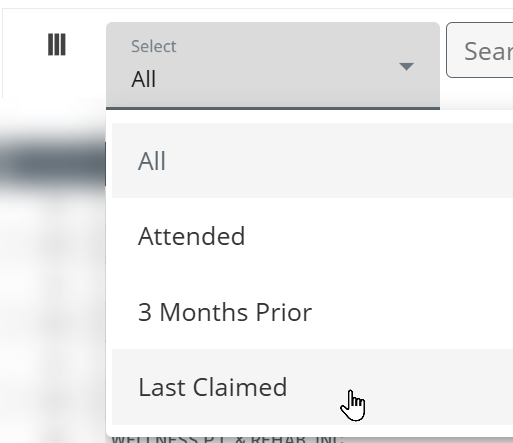Choose the All option in the list
The height and width of the screenshot is (443, 513).
click(x=312, y=161)
